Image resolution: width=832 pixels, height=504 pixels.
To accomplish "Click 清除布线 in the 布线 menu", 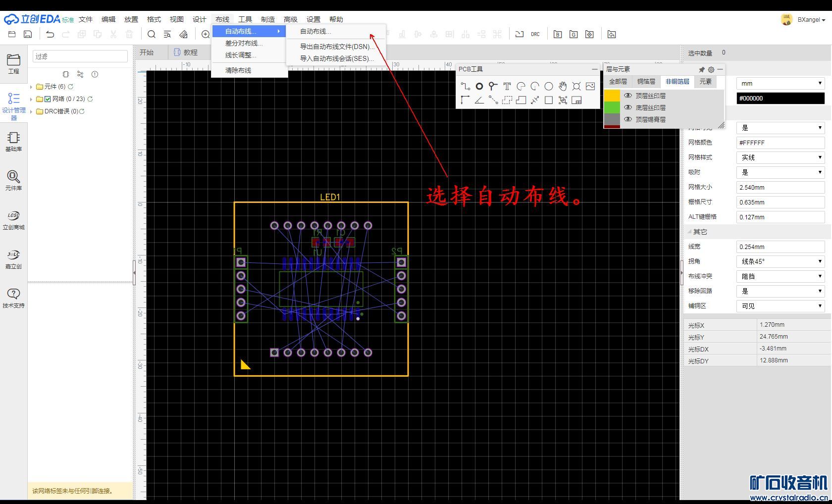I will point(238,70).
